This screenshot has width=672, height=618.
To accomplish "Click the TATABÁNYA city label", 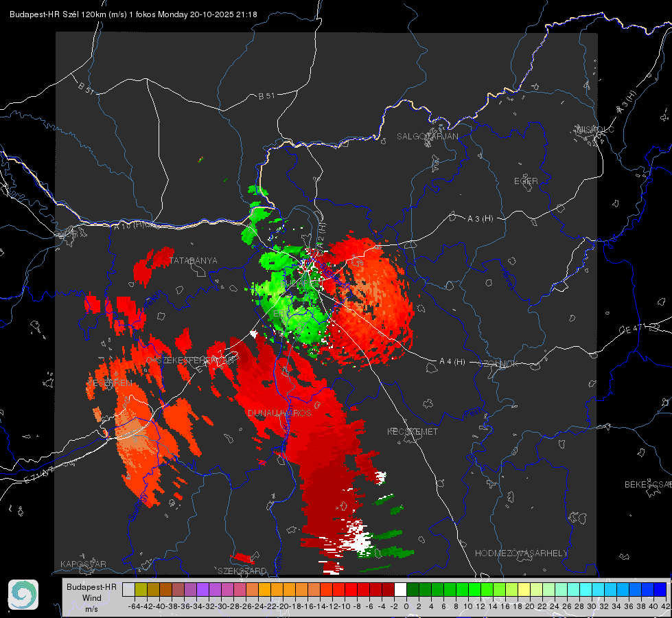I will point(194,260).
